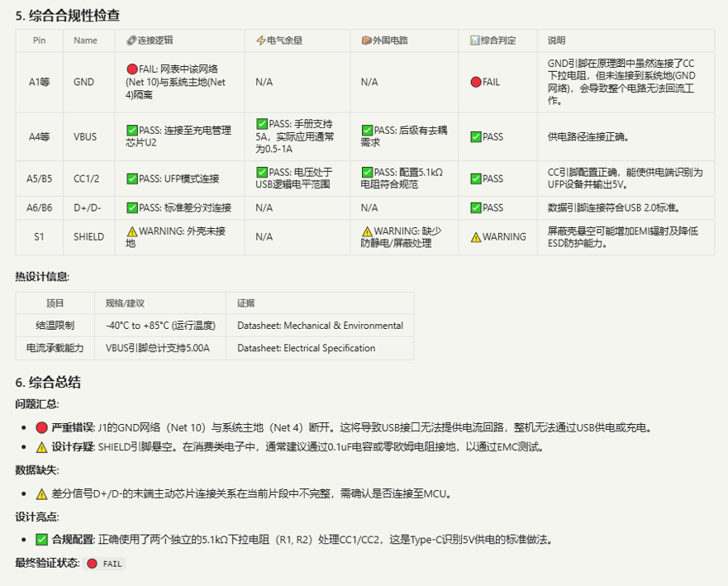The width and height of the screenshot is (728, 586).
Task: Click the 问题汇总 label
Action: 36,404
